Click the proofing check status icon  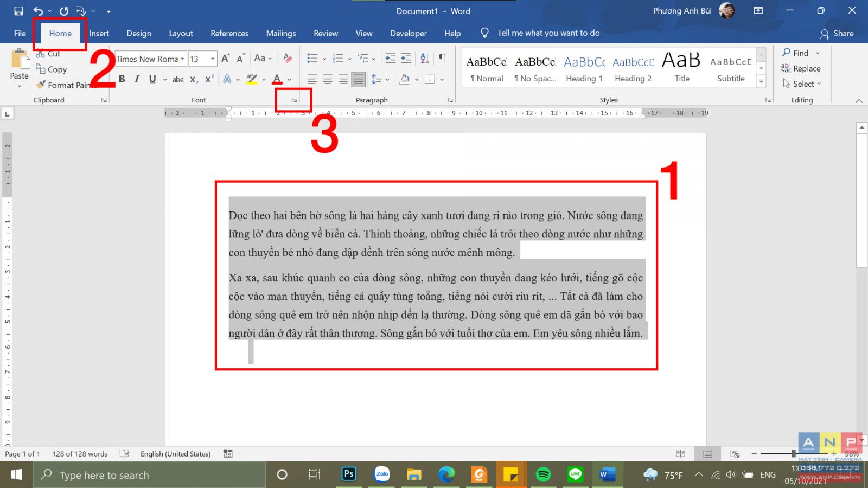click(x=124, y=454)
